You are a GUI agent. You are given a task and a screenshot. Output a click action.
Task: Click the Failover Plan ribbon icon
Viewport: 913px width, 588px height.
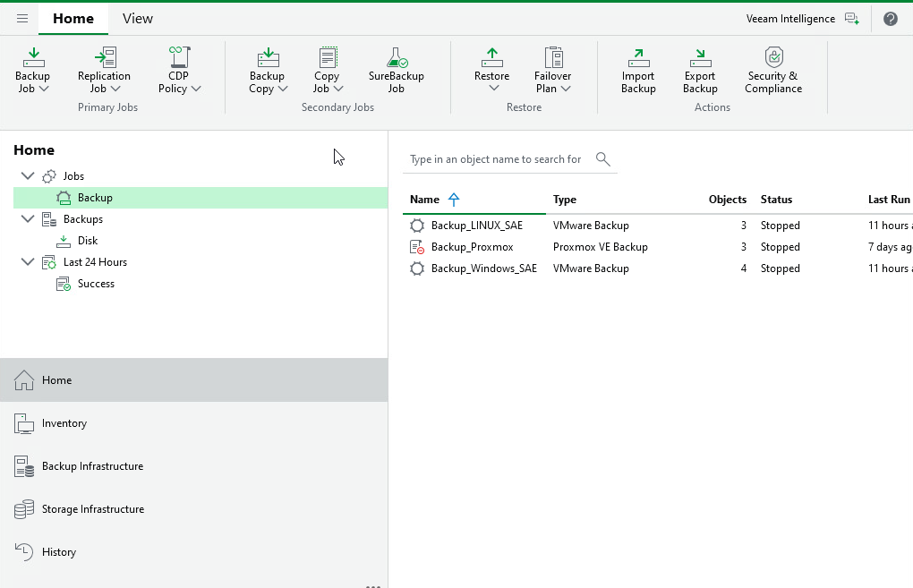click(553, 57)
